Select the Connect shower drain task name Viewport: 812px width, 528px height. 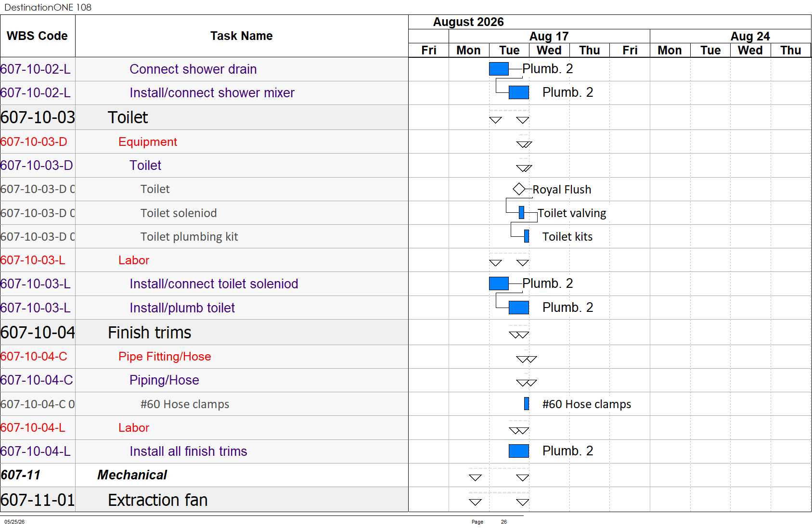coord(193,69)
